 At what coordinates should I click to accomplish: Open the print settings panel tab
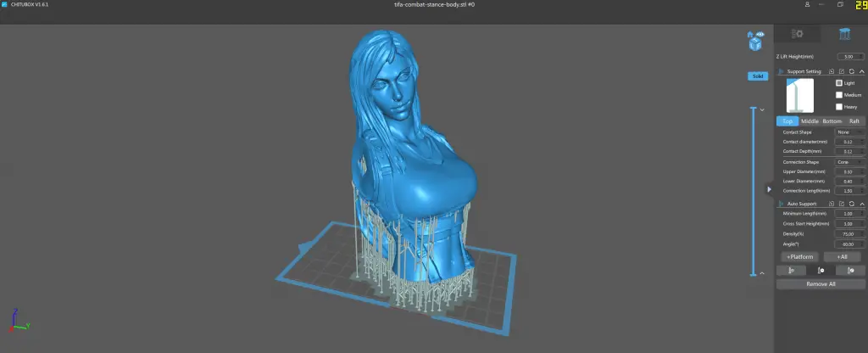(797, 34)
